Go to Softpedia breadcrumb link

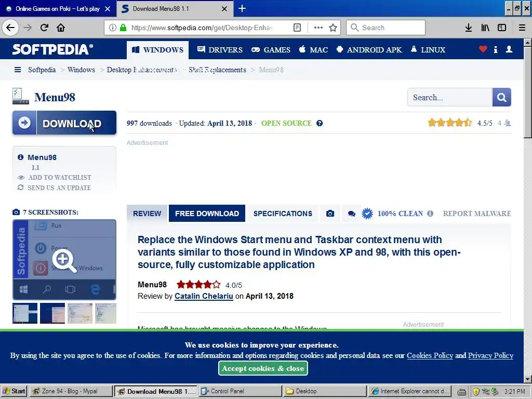(42, 70)
